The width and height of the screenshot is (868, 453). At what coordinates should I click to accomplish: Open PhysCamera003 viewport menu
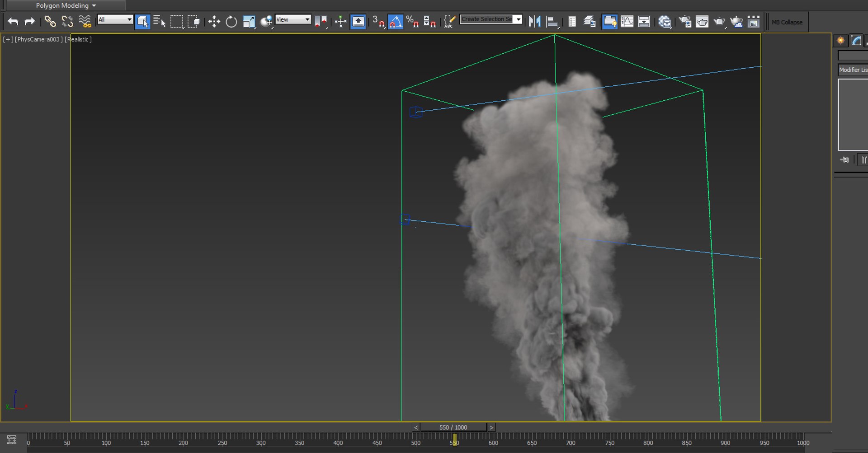pyautogui.click(x=38, y=39)
